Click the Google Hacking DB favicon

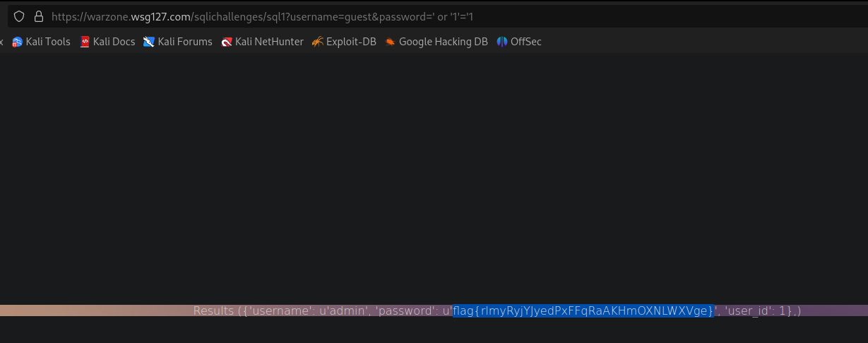coord(390,42)
